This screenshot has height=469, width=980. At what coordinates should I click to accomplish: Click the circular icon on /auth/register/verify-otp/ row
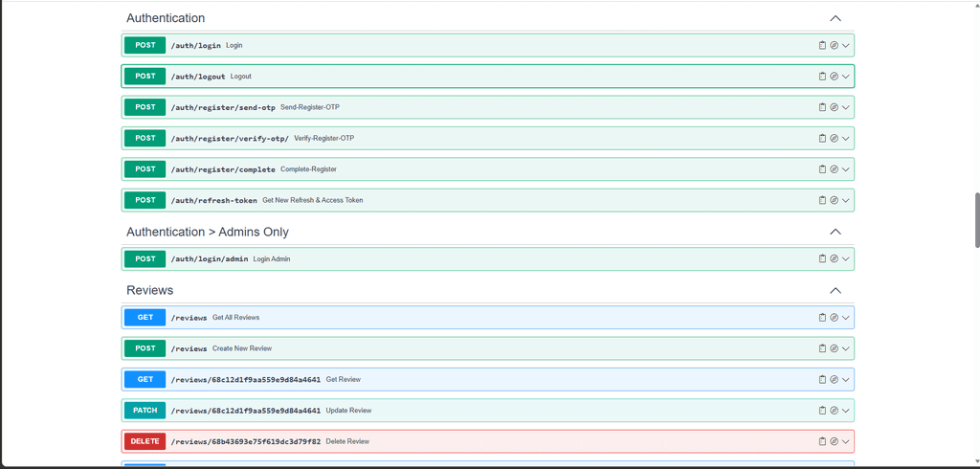click(x=834, y=139)
